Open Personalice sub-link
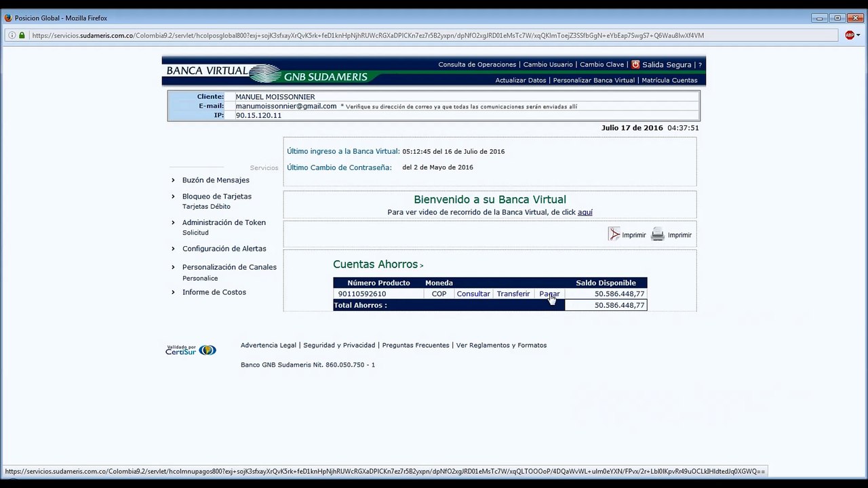Image resolution: width=868 pixels, height=488 pixels. 200,278
